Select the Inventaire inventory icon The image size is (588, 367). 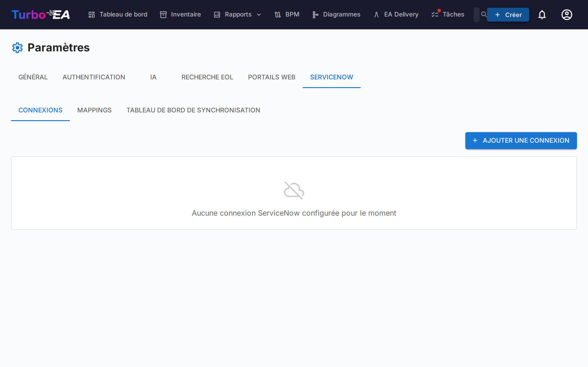pos(163,14)
